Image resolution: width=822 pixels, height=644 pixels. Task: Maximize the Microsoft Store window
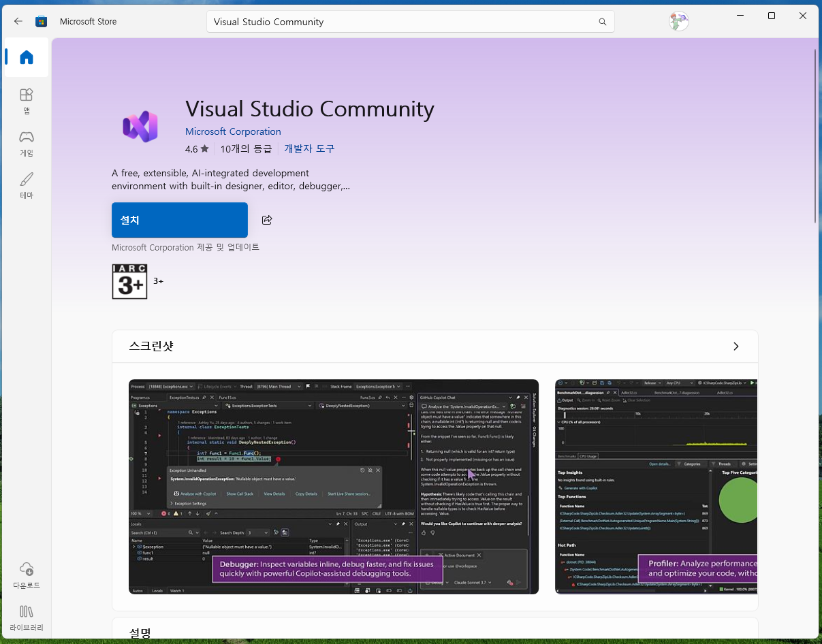tap(772, 16)
